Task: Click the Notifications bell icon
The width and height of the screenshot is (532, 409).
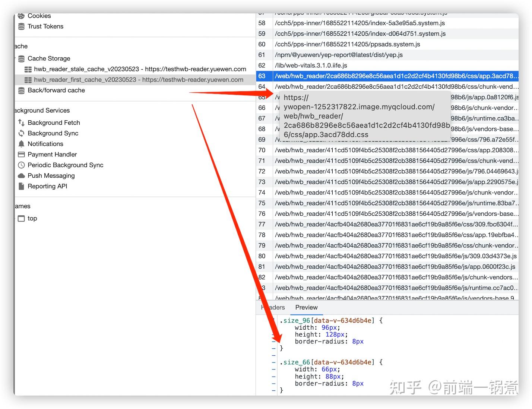Action: (x=21, y=144)
